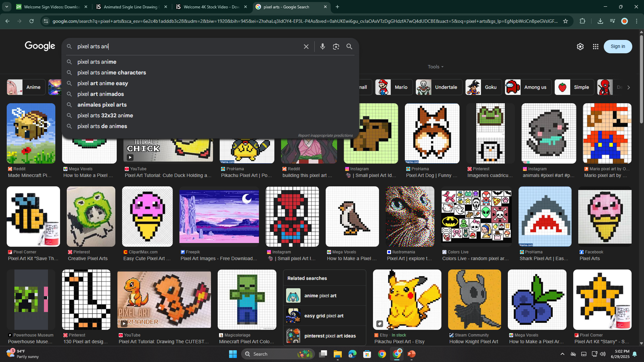Open Microsoft Store from taskbar

367,354
